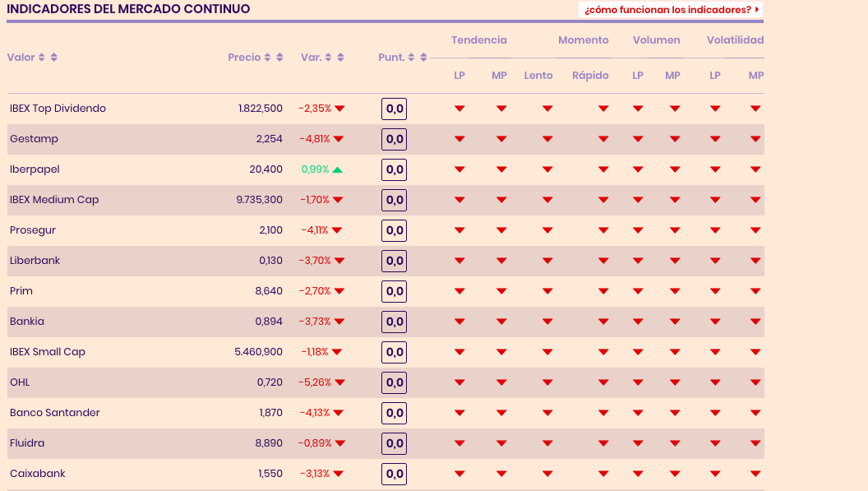Click Momento Lento arrow for Iberpapel
Screen dimensions: 868x491
547,169
